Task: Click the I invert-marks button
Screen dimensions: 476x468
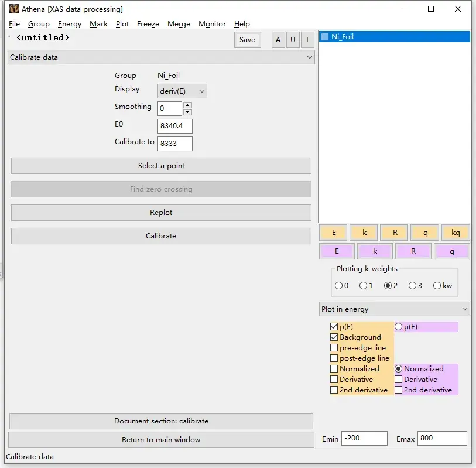Action: tap(307, 40)
